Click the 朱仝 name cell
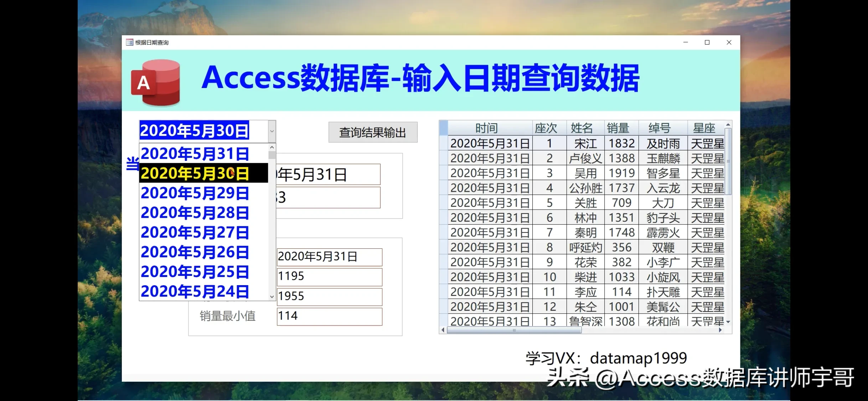Viewport: 868px width, 401px height. pos(585,307)
